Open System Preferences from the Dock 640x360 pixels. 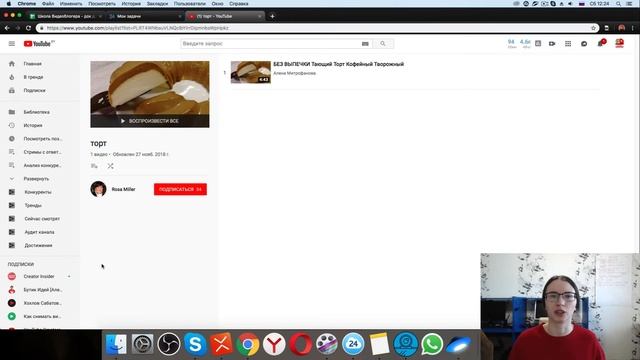[142, 344]
